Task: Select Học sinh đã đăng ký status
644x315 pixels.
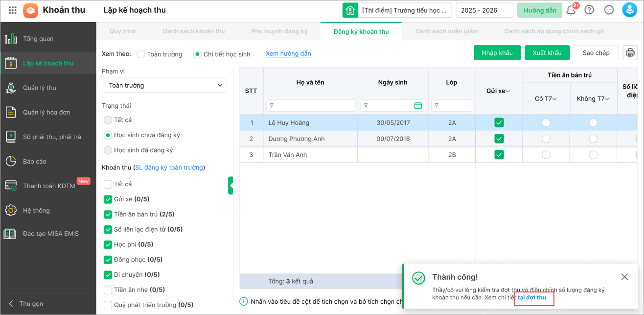Action: [108, 150]
